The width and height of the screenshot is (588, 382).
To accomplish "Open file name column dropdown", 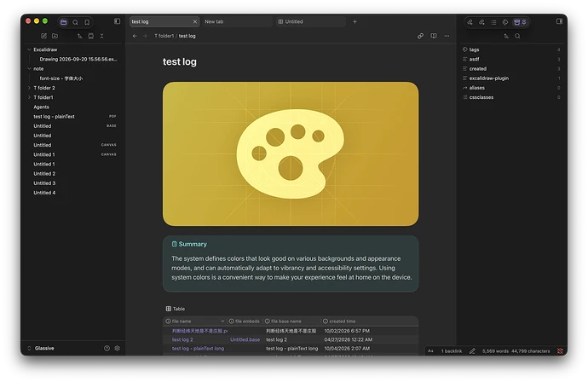I will click(x=222, y=321).
